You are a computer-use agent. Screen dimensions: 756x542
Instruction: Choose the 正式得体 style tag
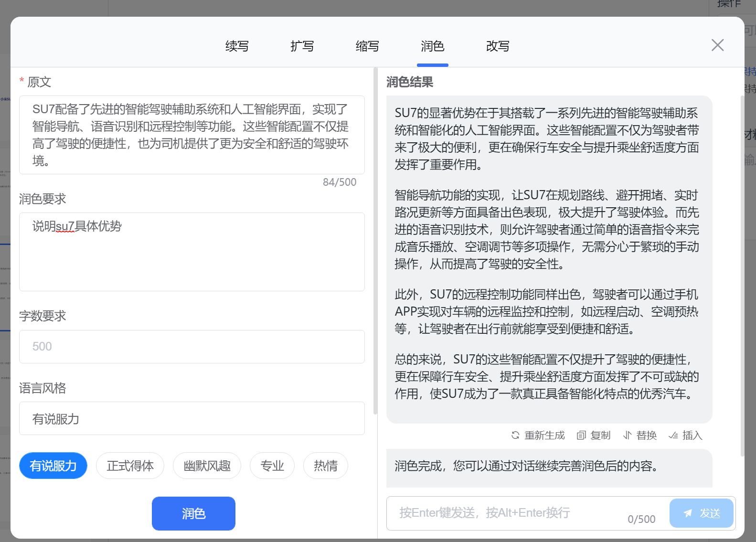130,466
